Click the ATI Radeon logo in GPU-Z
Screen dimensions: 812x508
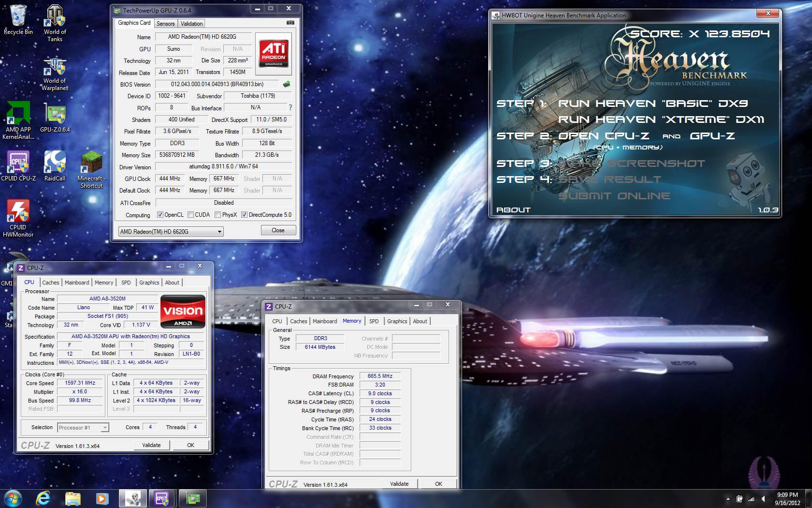(274, 54)
